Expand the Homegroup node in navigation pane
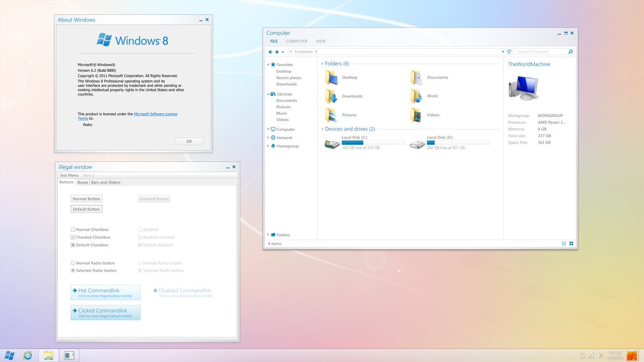The height and width of the screenshot is (362, 644). click(268, 146)
